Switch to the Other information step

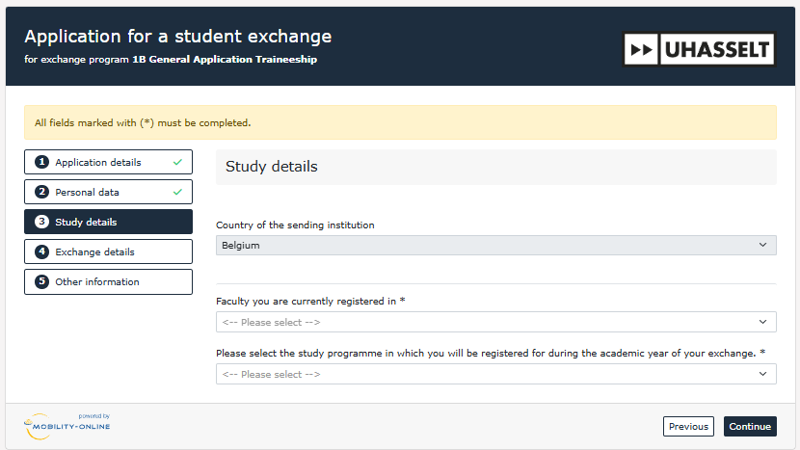(x=97, y=282)
